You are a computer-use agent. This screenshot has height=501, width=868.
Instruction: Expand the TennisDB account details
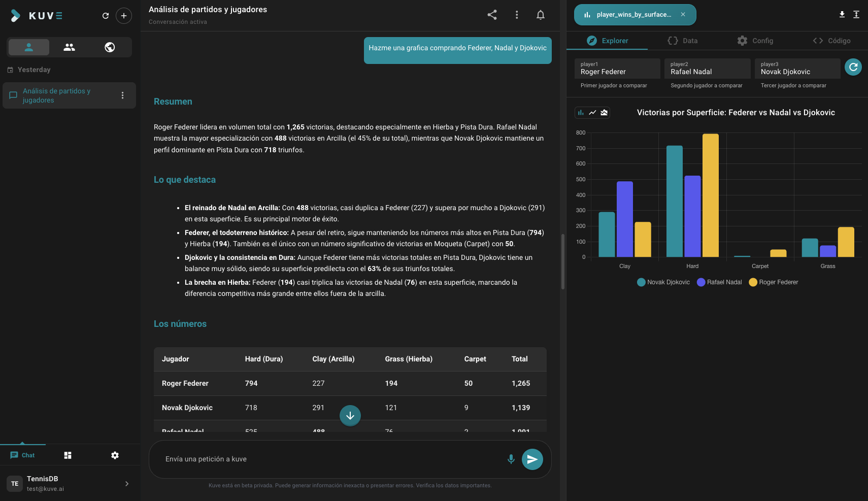(x=126, y=483)
